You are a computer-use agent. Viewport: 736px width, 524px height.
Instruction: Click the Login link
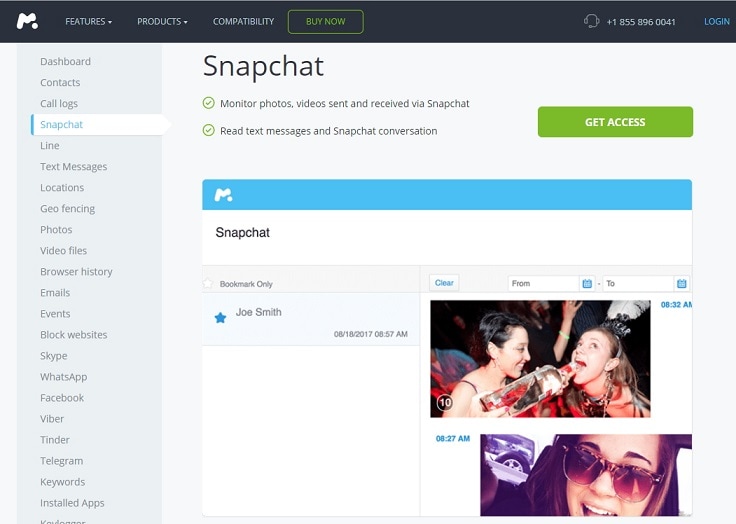click(x=716, y=22)
